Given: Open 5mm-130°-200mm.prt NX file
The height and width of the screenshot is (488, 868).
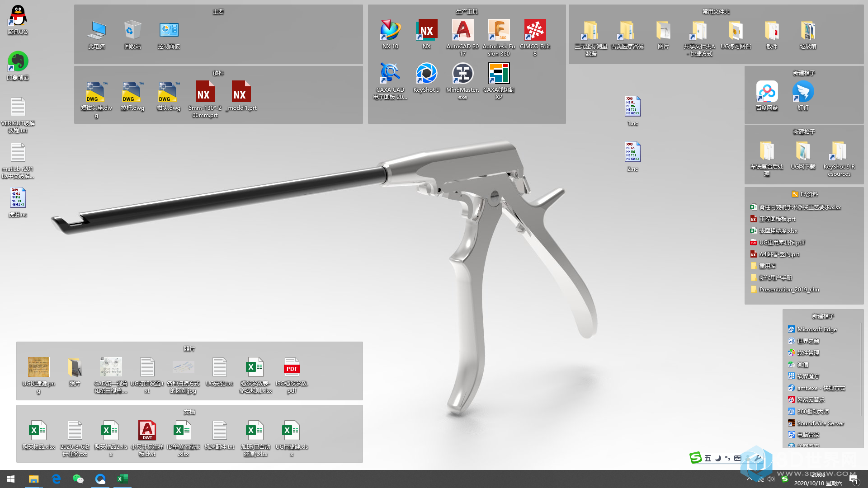Looking at the screenshot, I should tap(205, 100).
